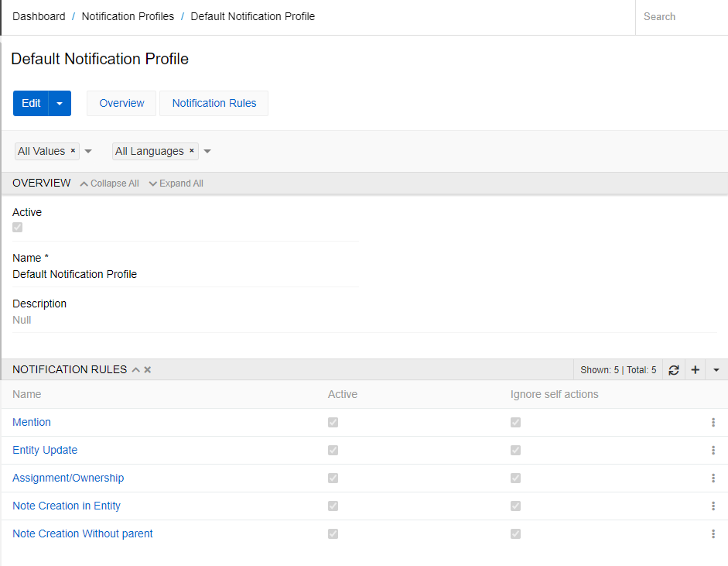Open row actions for Assignment/Ownership rule

[713, 478]
